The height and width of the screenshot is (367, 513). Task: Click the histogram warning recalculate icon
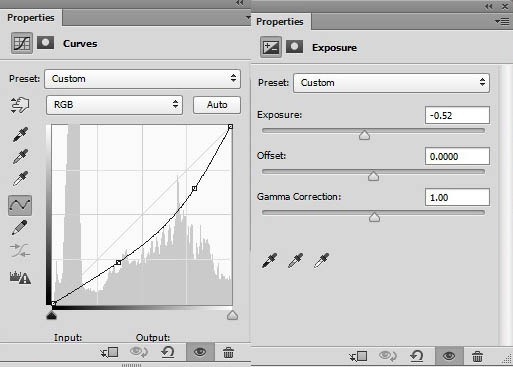pos(20,277)
